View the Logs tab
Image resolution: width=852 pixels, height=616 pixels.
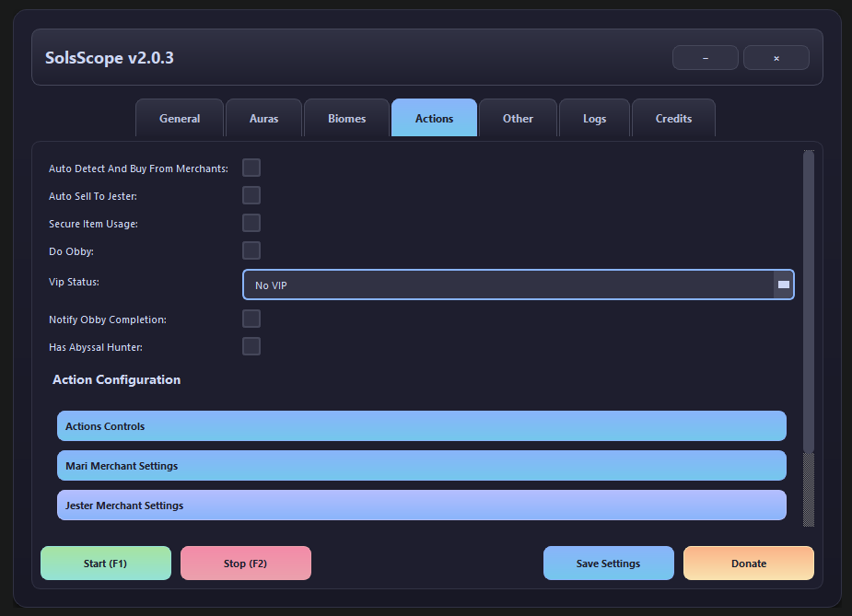(594, 119)
